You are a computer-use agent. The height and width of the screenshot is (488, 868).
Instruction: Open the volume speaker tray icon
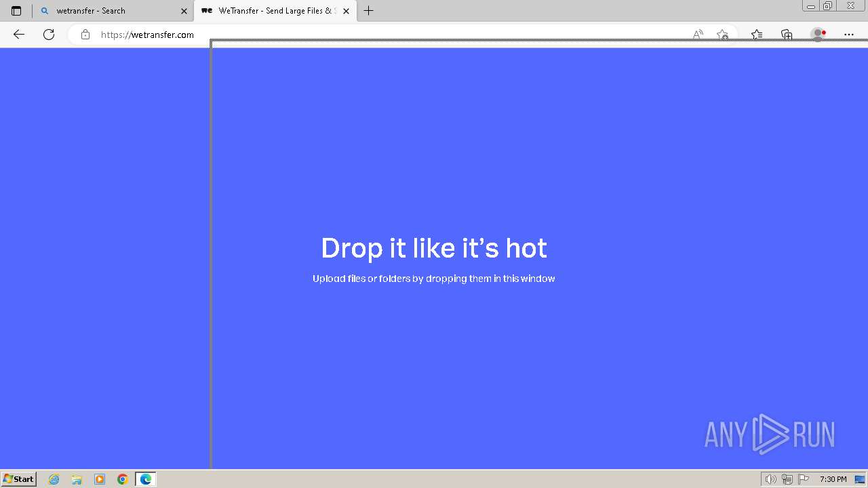click(x=771, y=479)
